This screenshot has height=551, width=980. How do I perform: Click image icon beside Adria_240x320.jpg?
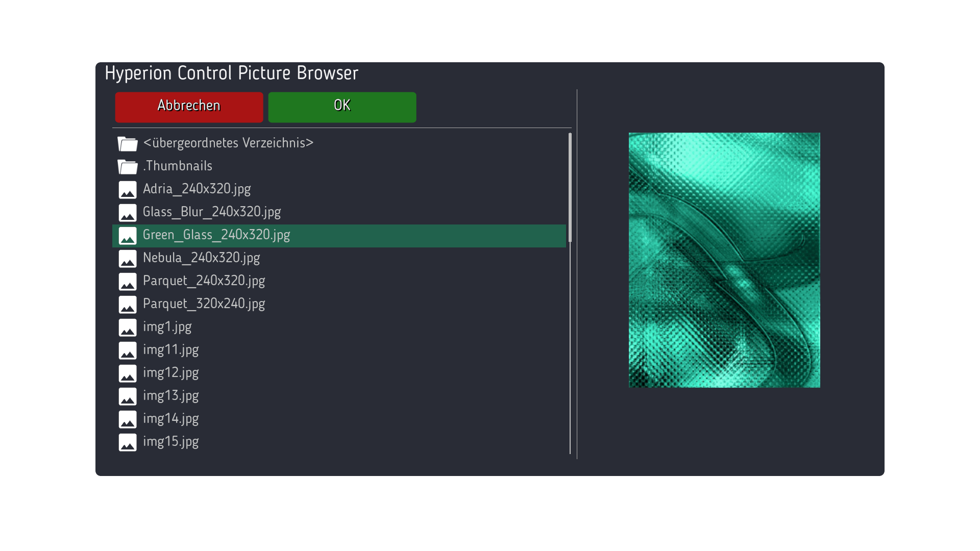[127, 190]
